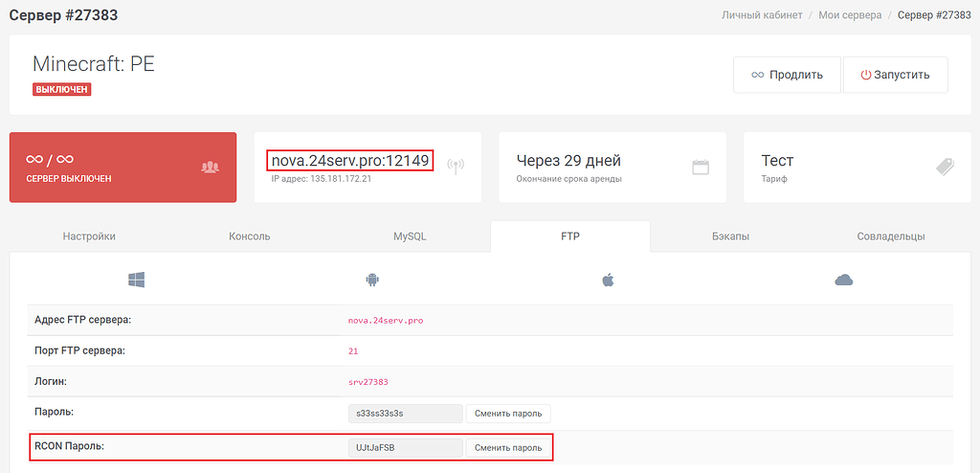Click the players group icon

coord(211,167)
